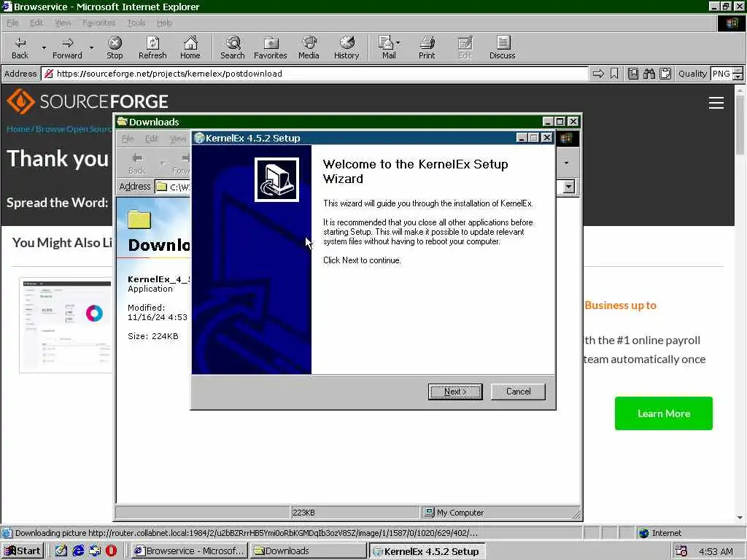The height and width of the screenshot is (560, 747).
Task: Open the Mail button dropdown arrow
Action: coord(398,43)
